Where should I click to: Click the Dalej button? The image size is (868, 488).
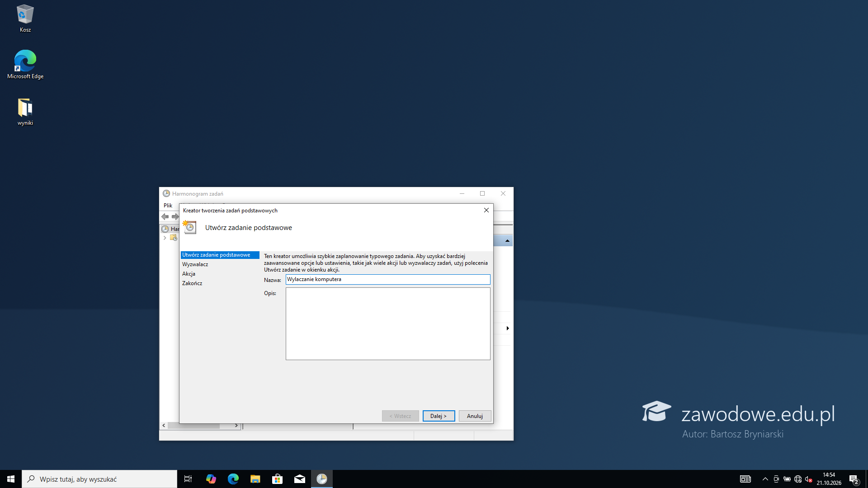point(439,416)
